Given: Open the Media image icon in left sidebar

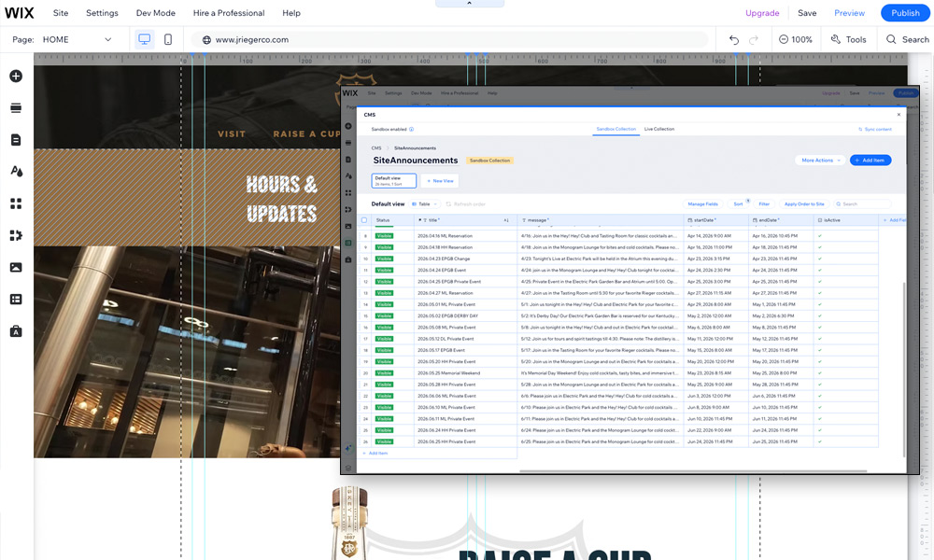Looking at the screenshot, I should pos(16,267).
